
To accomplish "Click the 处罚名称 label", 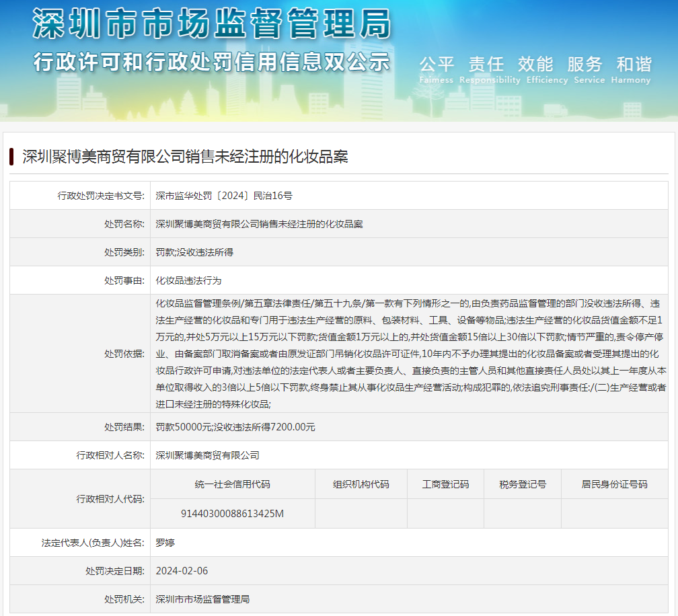I will click(124, 224).
